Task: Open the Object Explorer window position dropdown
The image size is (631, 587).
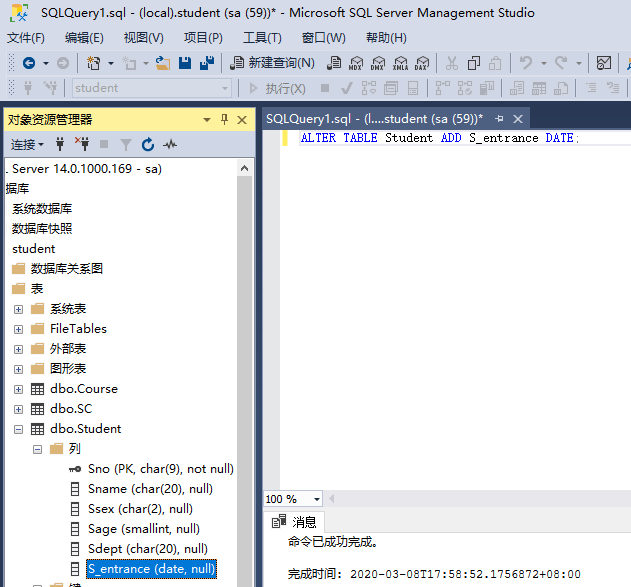Action: click(x=207, y=120)
